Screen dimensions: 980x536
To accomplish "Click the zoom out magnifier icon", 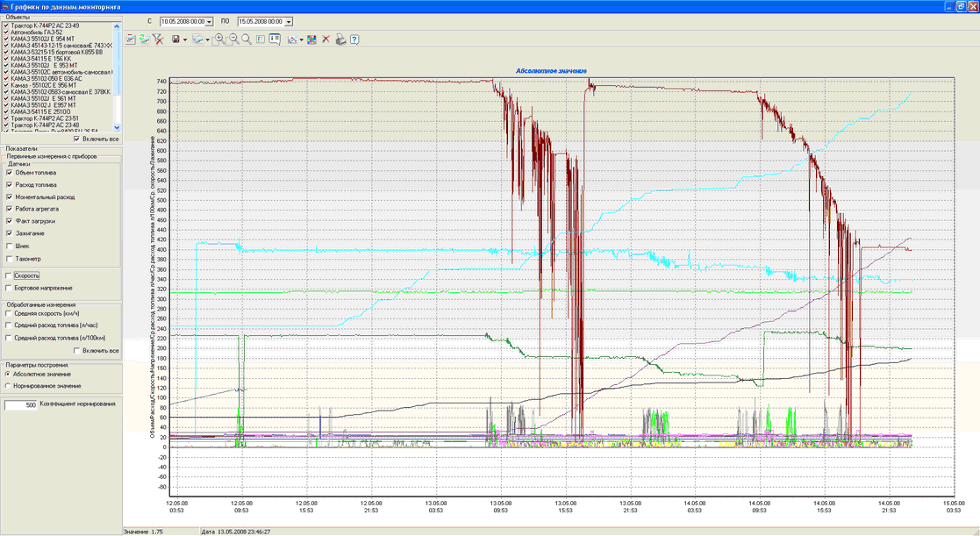I will [x=233, y=39].
